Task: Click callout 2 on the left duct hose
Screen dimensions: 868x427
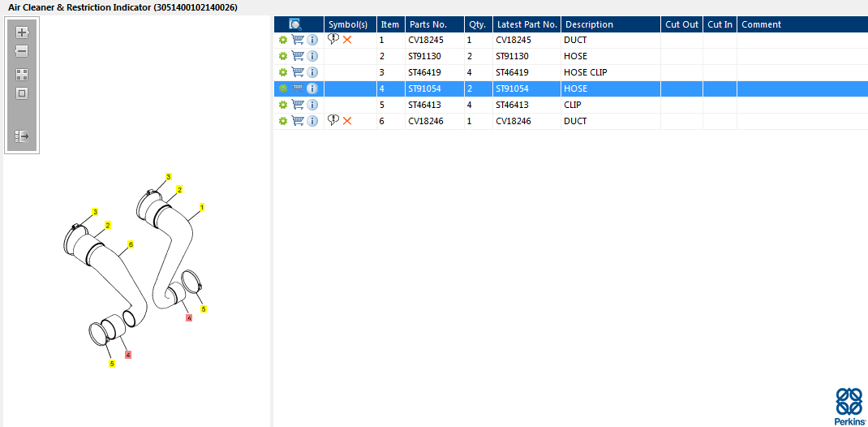Action: pos(108,225)
